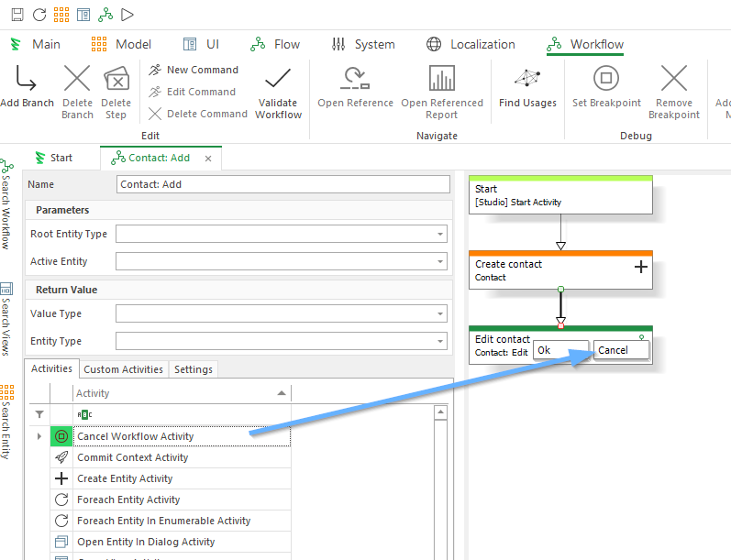Expand the Cancel Workflow Activity row
Screen dimensions: 731x560
(39, 436)
